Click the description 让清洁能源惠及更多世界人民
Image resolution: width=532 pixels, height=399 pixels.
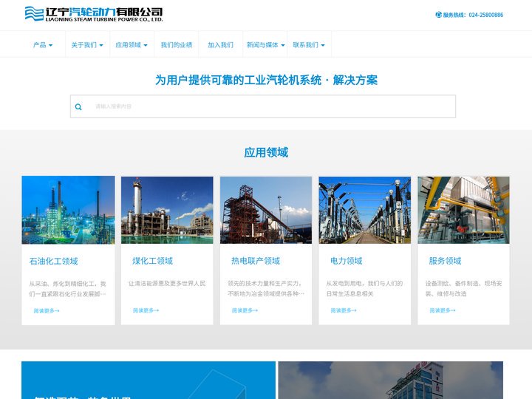click(167, 283)
